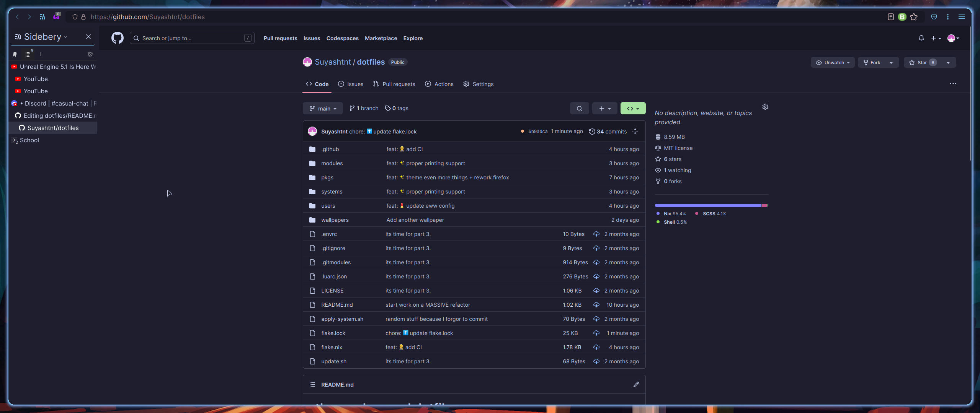Viewport: 980px width, 413px height.
Task: Open the green Code dropdown
Action: tap(633, 109)
